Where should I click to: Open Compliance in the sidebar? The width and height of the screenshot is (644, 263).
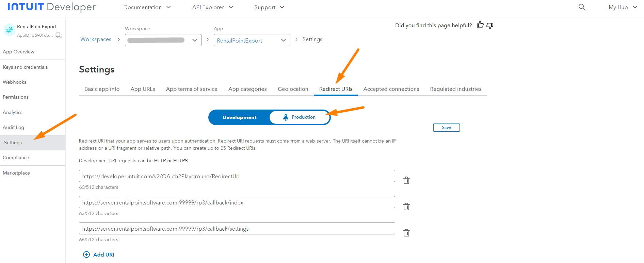pos(33,158)
